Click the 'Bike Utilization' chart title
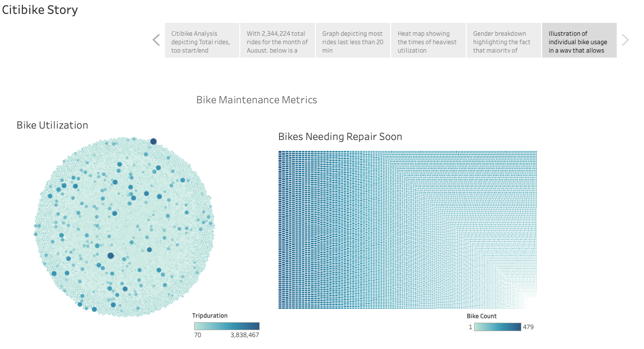 [52, 125]
